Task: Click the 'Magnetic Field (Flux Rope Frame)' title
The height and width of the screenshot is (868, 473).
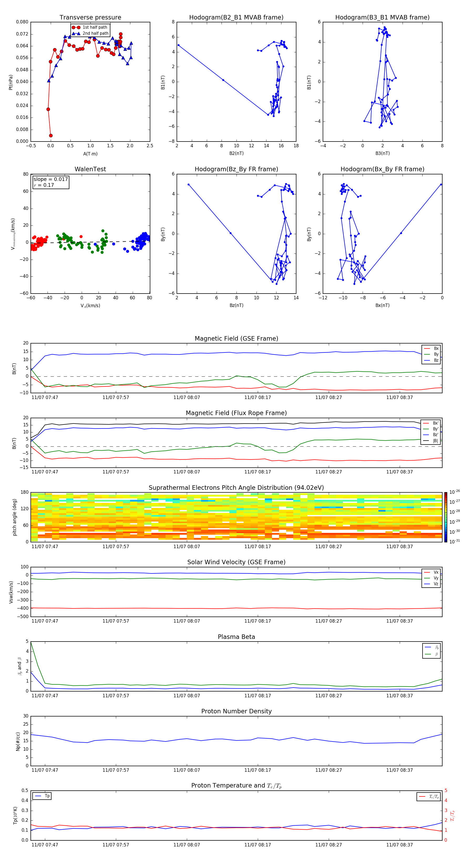Action: (236, 413)
